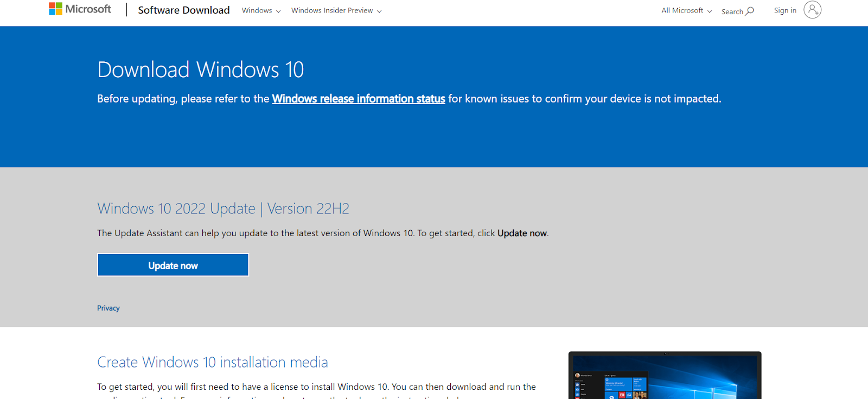This screenshot has height=399, width=868.
Task: Click the Search magnifier icon
Action: point(750,11)
